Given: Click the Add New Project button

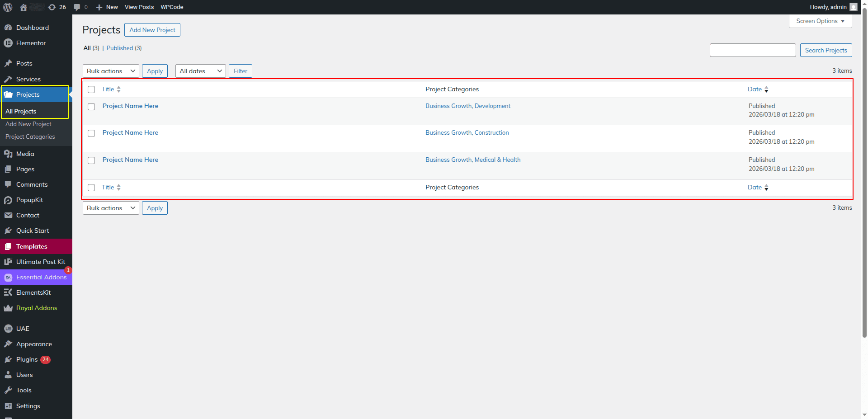Looking at the screenshot, I should pos(152,30).
